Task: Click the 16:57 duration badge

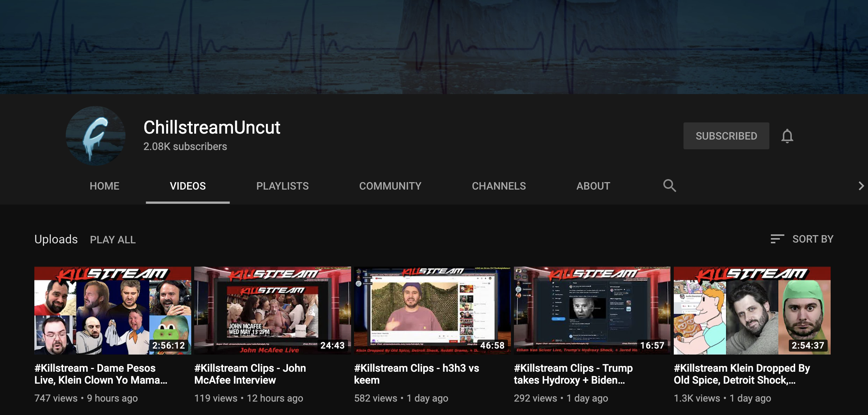Action: 652,346
